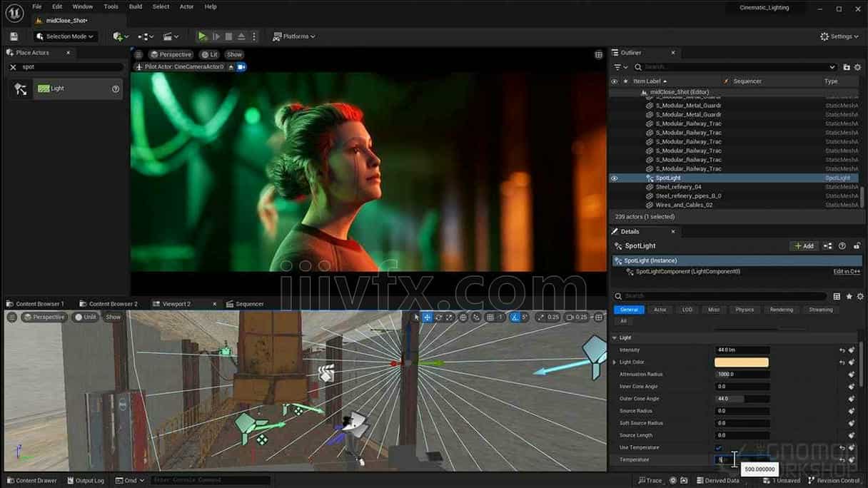The width and height of the screenshot is (868, 488).
Task: Open the play options three-dot menu
Action: [254, 36]
